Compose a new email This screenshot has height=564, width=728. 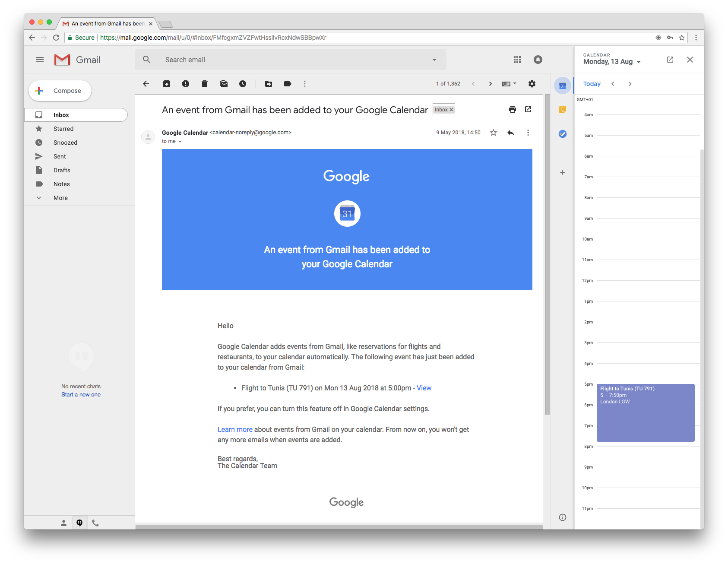click(60, 91)
